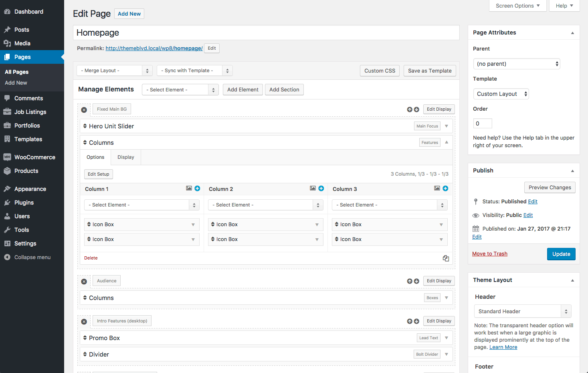
Task: Open Column 3 Select Element dropdown
Action: point(390,205)
